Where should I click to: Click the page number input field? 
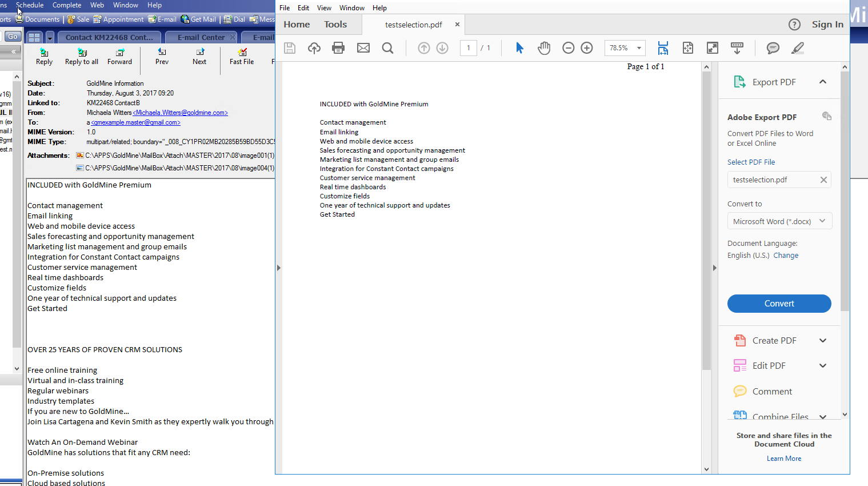[469, 48]
